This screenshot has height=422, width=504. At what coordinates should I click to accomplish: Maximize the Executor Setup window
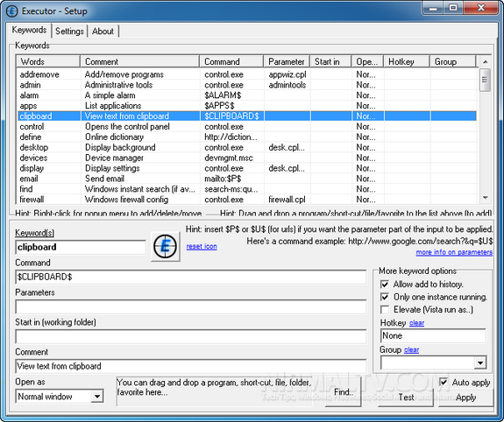(453, 8)
